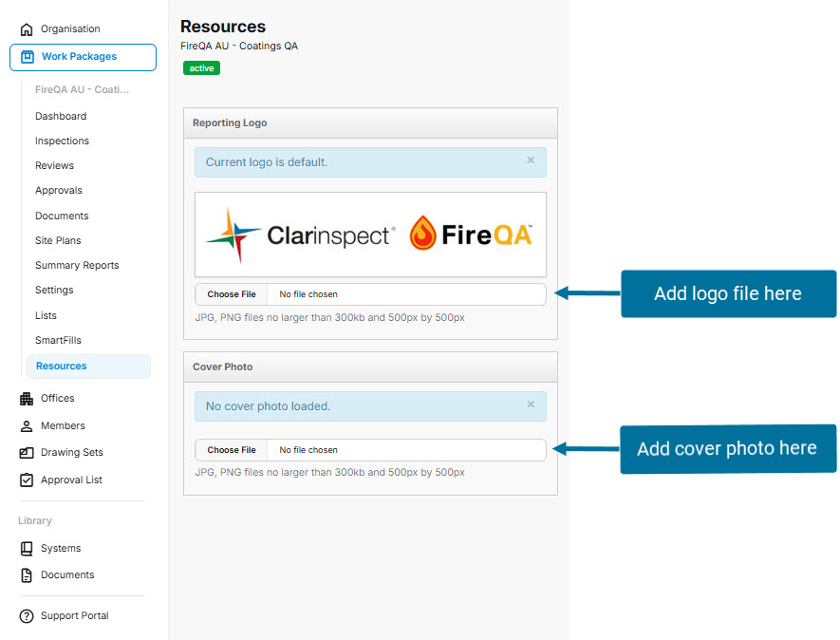The image size is (840, 640).
Task: Click the FireQA AU - Coati... package name
Action: click(x=82, y=89)
